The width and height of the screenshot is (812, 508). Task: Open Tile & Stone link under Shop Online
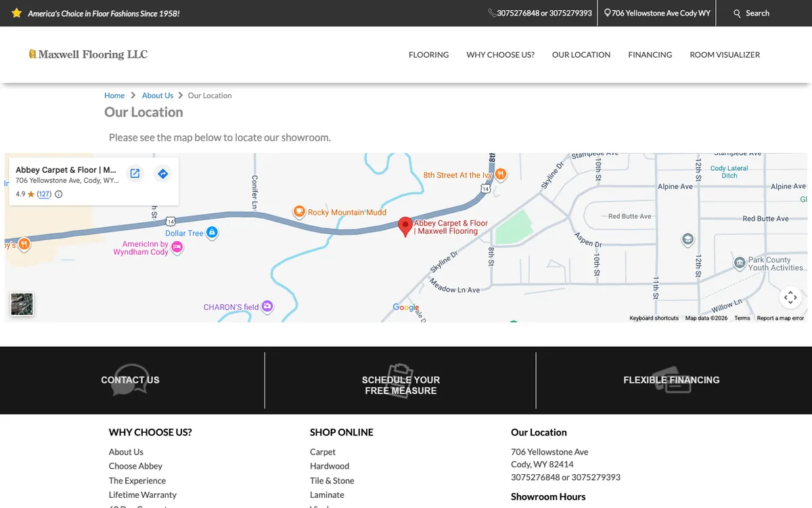pos(332,480)
